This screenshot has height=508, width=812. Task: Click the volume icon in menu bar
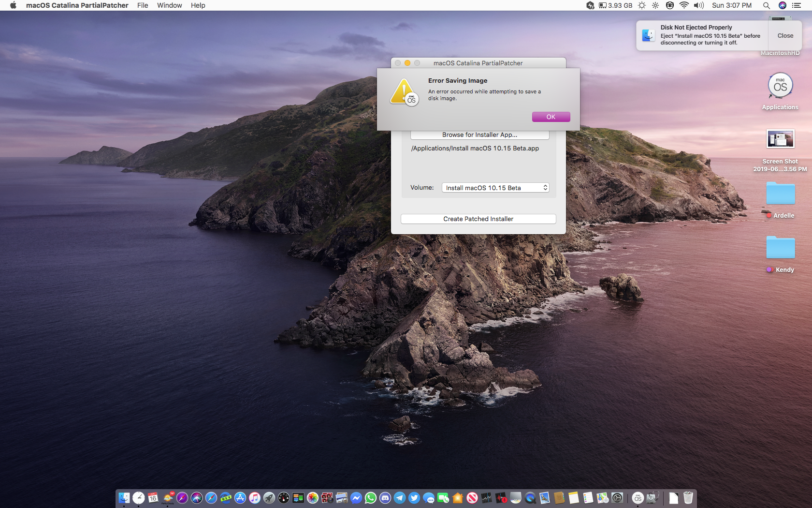699,5
